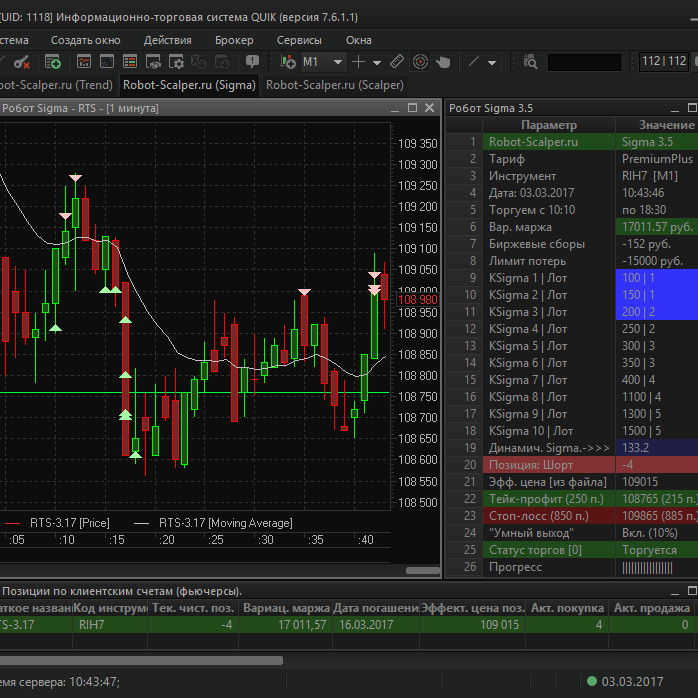Click the "Параметр" column header
The image size is (698, 698).
pos(548,124)
